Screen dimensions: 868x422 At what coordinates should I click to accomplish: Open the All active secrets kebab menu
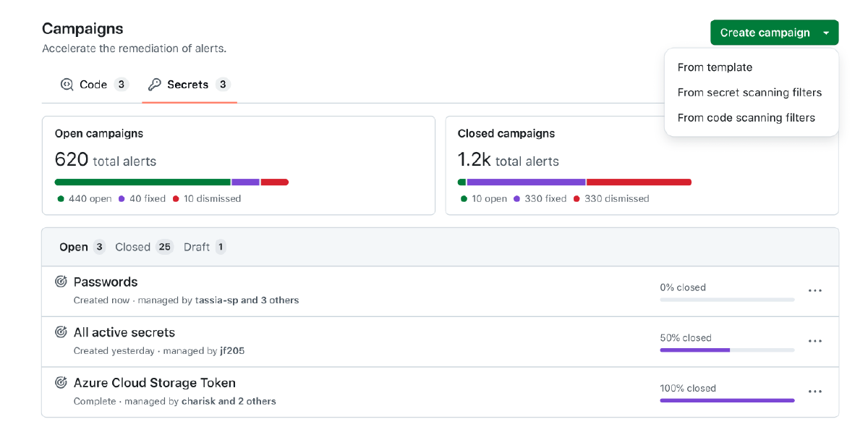(815, 341)
